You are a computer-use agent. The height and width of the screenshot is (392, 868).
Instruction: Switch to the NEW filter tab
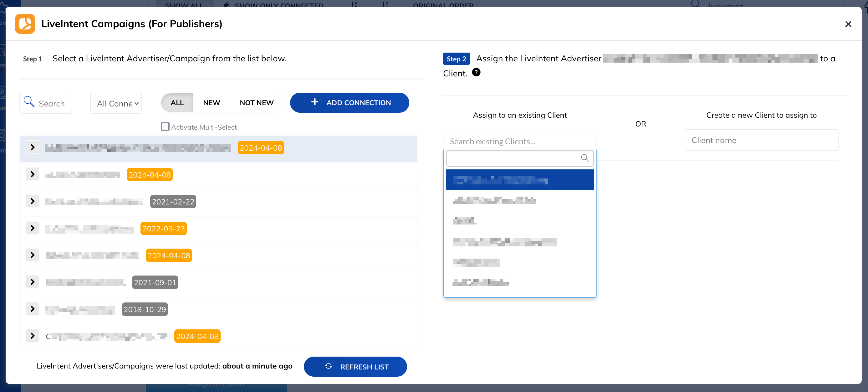[211, 102]
